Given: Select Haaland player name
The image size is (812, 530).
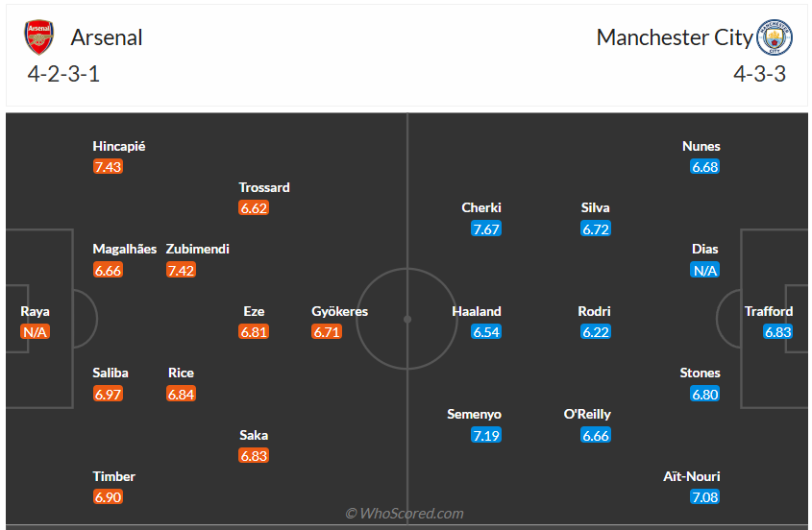Looking at the screenshot, I should 477,311.
